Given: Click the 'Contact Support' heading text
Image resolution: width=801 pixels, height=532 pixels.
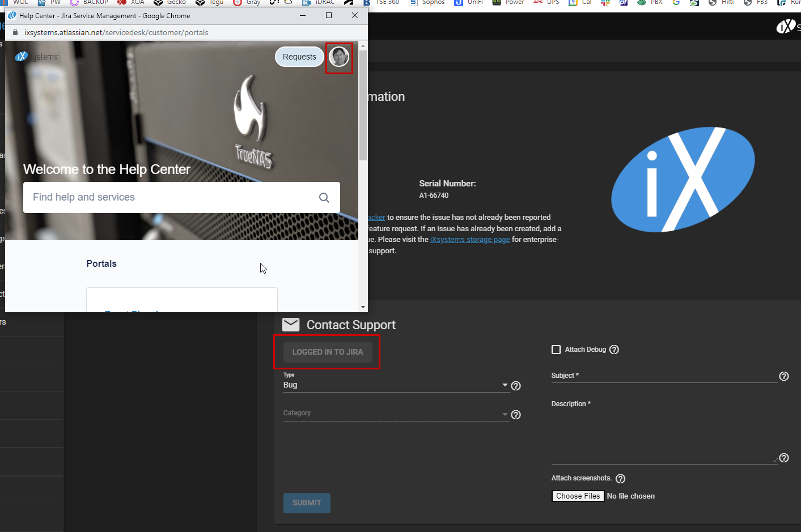Looking at the screenshot, I should [351, 325].
